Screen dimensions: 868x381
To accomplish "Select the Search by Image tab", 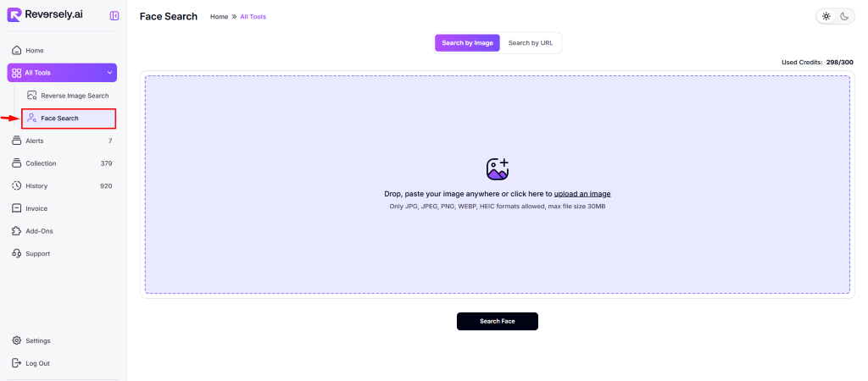I will point(467,42).
